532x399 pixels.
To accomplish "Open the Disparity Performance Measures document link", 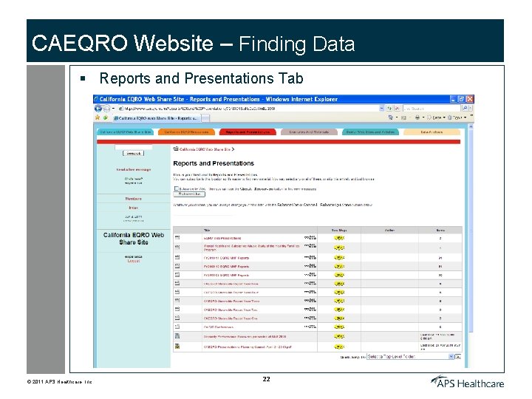I will point(245,337).
